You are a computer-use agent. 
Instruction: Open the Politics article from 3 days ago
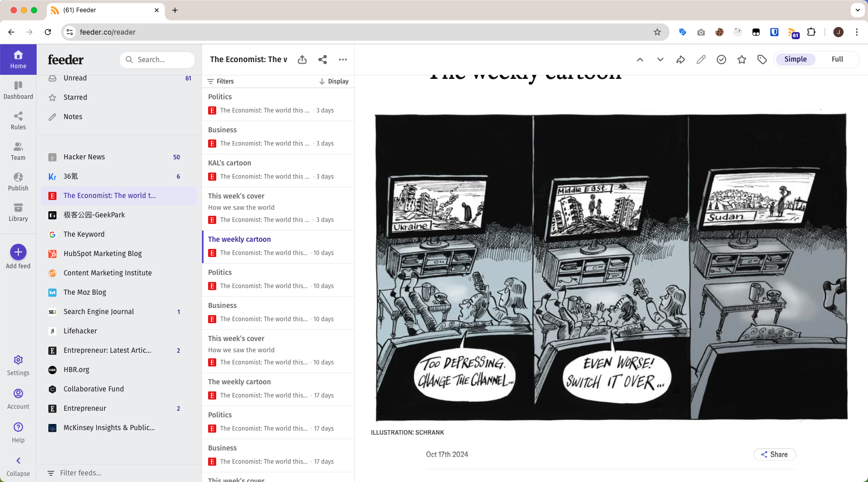click(x=278, y=104)
